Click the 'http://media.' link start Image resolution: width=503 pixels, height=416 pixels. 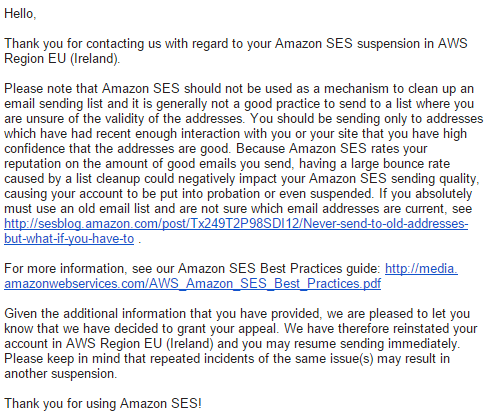tap(421, 269)
